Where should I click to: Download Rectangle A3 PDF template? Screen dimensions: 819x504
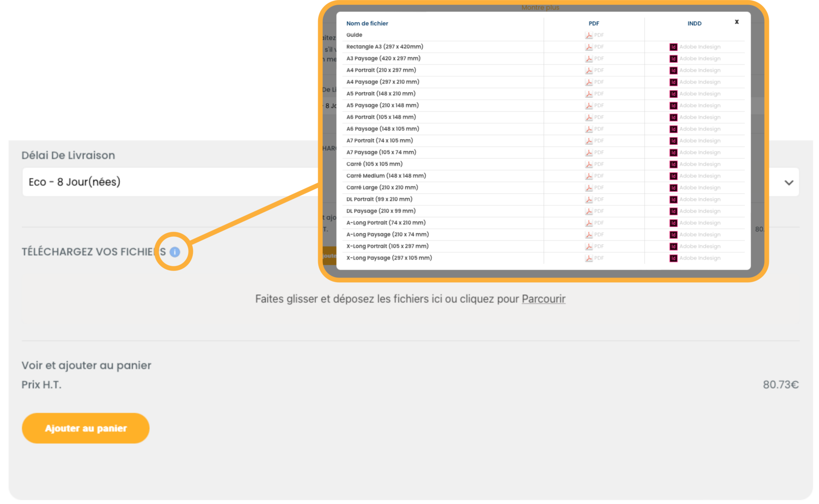click(x=594, y=47)
